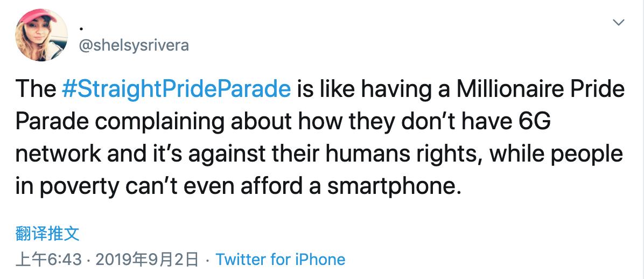Viewport: 644px width, 279px height.
Task: Click the #StraightPrideParade hashtag
Action: pyautogui.click(x=177, y=89)
